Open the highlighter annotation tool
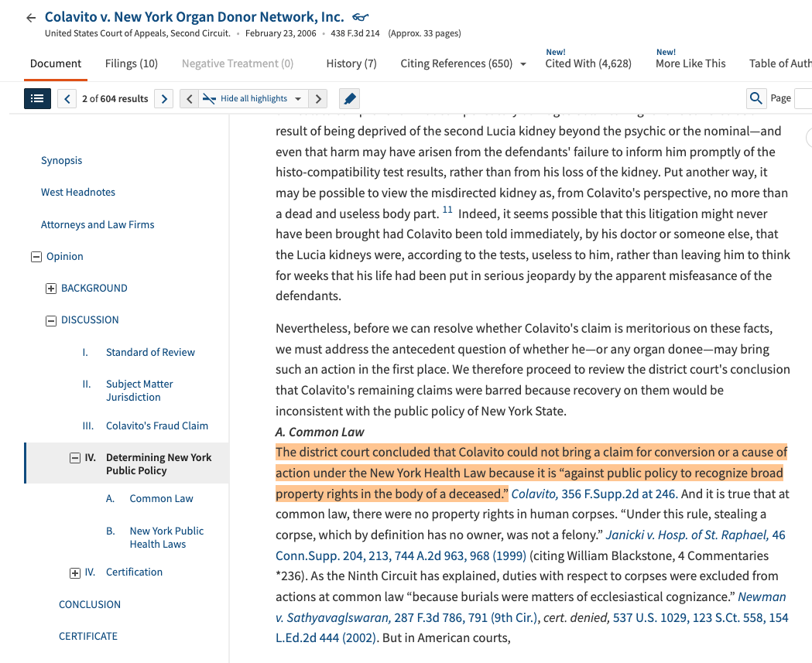Screen dimensions: 812x663 click(350, 98)
